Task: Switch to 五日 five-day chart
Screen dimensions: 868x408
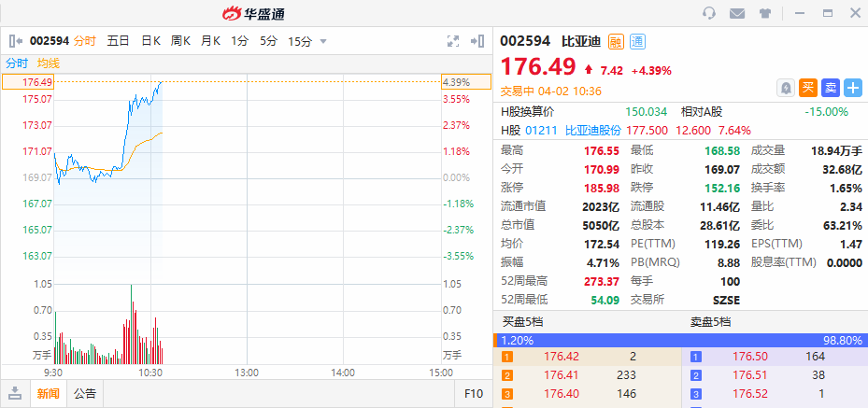Action: (x=118, y=41)
